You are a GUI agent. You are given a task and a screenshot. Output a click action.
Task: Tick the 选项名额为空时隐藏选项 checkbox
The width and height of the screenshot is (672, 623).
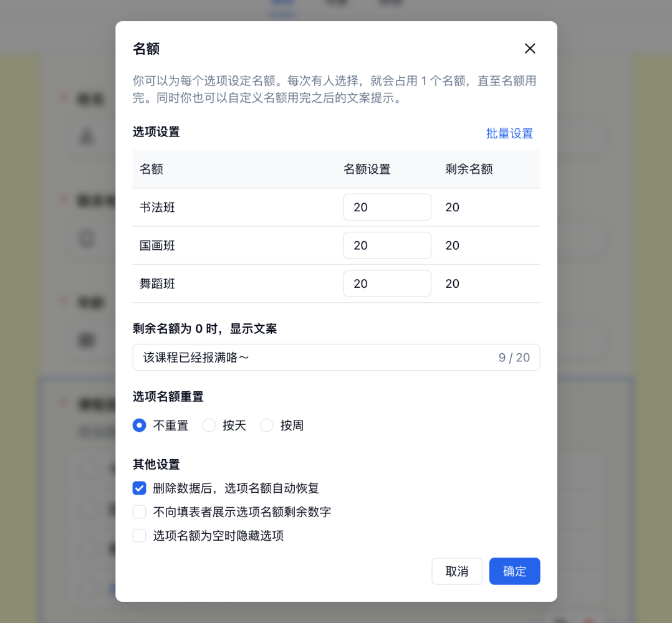[x=140, y=536]
